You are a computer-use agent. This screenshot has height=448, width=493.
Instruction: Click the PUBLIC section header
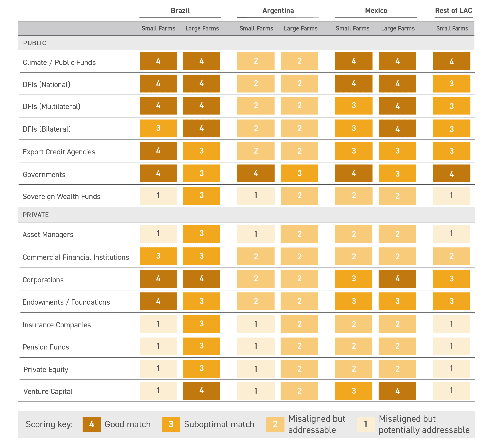click(x=35, y=43)
